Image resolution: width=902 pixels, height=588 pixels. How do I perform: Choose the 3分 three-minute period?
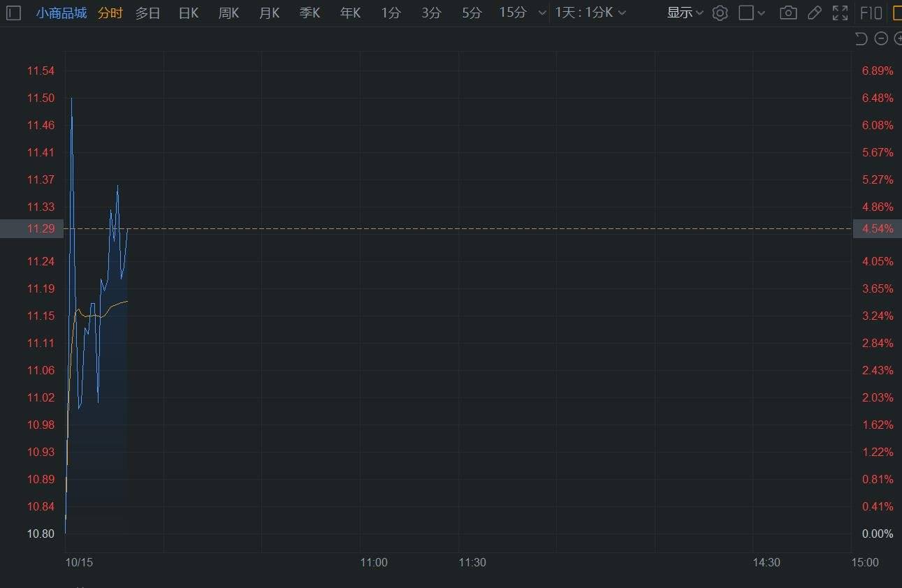[x=432, y=13]
